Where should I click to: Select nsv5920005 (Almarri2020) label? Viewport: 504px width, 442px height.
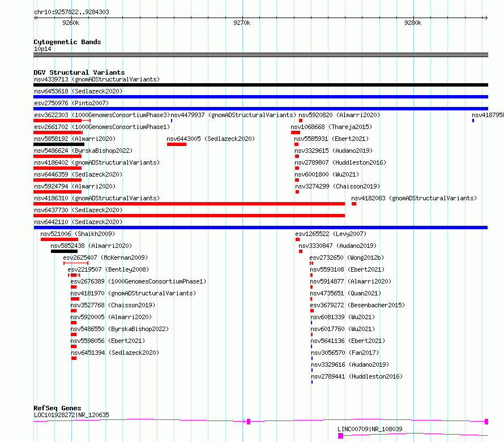[111, 317]
